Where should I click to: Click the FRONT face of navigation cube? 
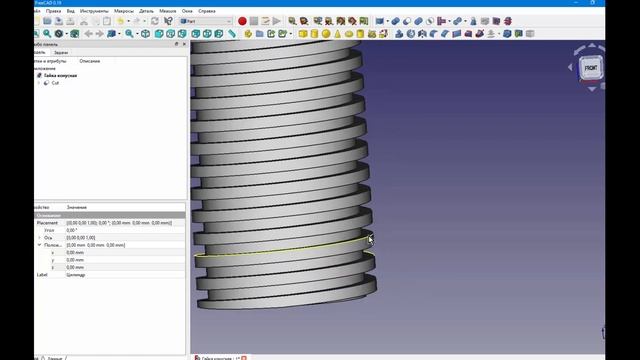point(591,68)
